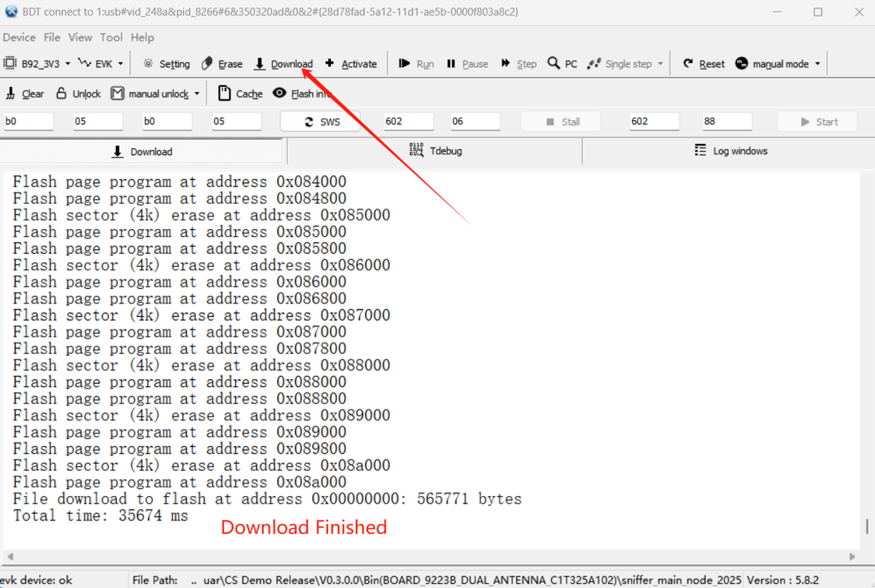The width and height of the screenshot is (875, 588).
Task: Click the horizontal scrollbar right arrow
Action: pos(852,556)
